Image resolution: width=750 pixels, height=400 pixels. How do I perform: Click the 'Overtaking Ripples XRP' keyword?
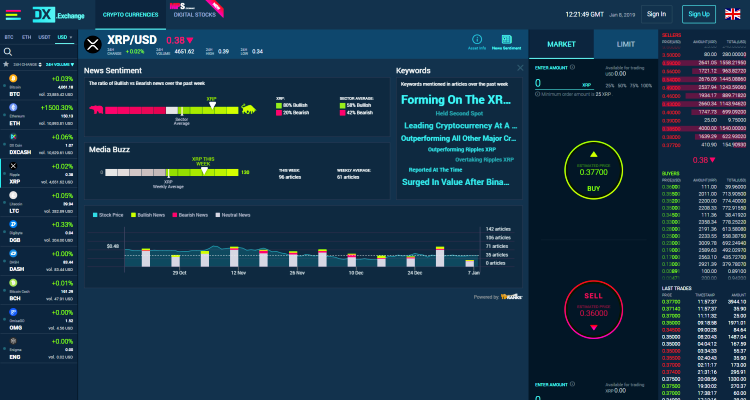point(484,159)
